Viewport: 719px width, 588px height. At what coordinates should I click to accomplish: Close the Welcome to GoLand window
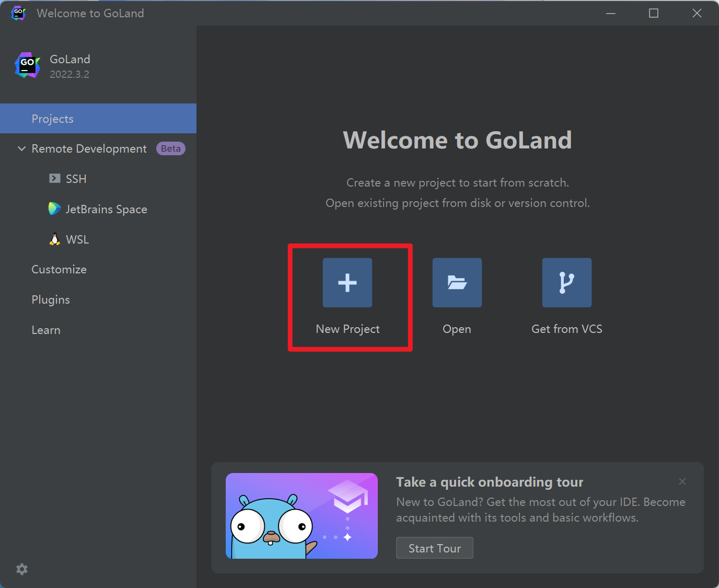point(697,13)
